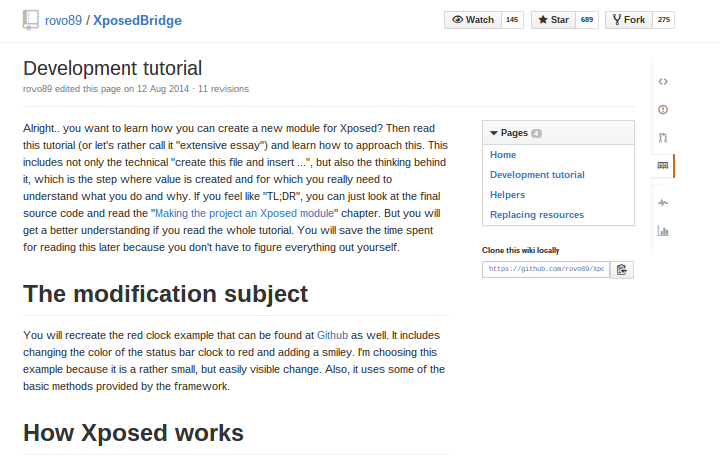
Task: Open the Pulse activity icon in sidebar
Action: 663,203
